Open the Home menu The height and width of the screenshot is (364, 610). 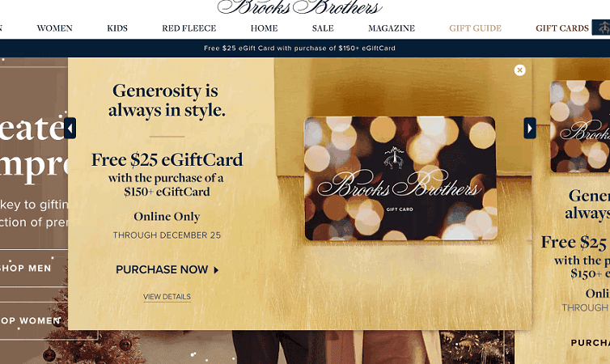pyautogui.click(x=265, y=28)
